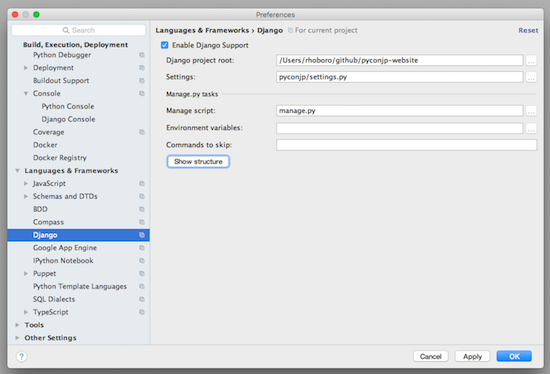Click the Manage script text field
Screen dimensions: 550x374
(x=400, y=111)
